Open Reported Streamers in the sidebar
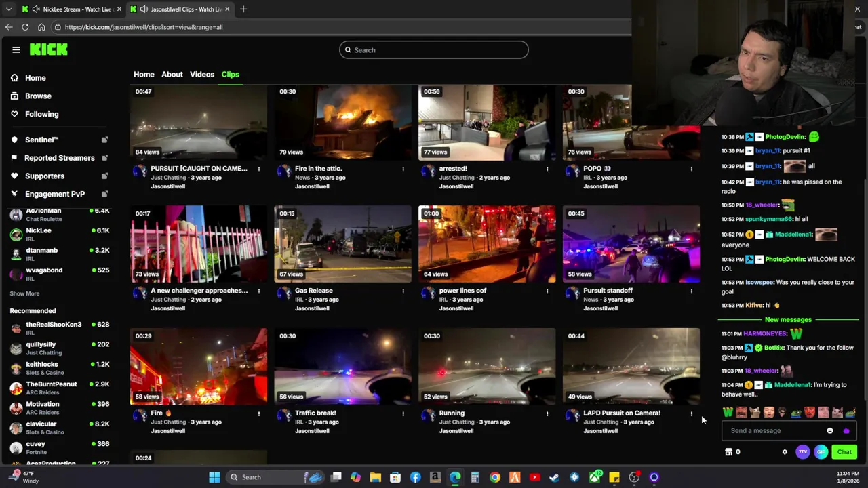The width and height of the screenshot is (868, 488). pos(59,158)
